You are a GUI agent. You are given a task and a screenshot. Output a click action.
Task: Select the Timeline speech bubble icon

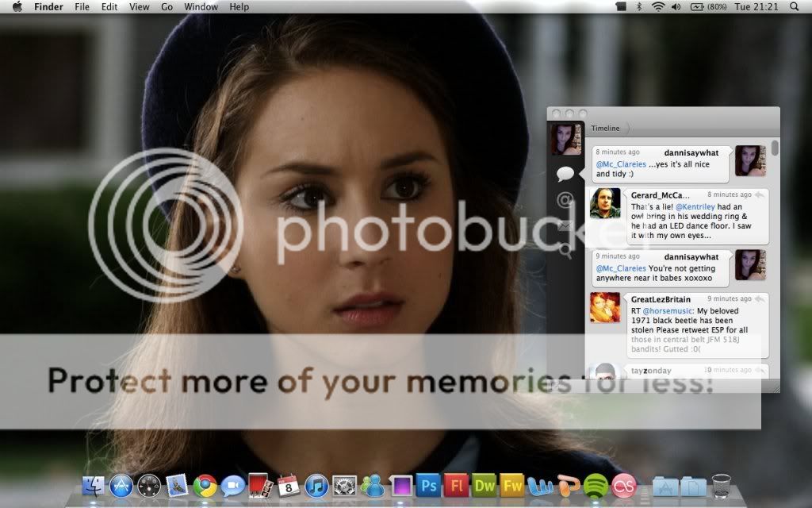coord(565,173)
